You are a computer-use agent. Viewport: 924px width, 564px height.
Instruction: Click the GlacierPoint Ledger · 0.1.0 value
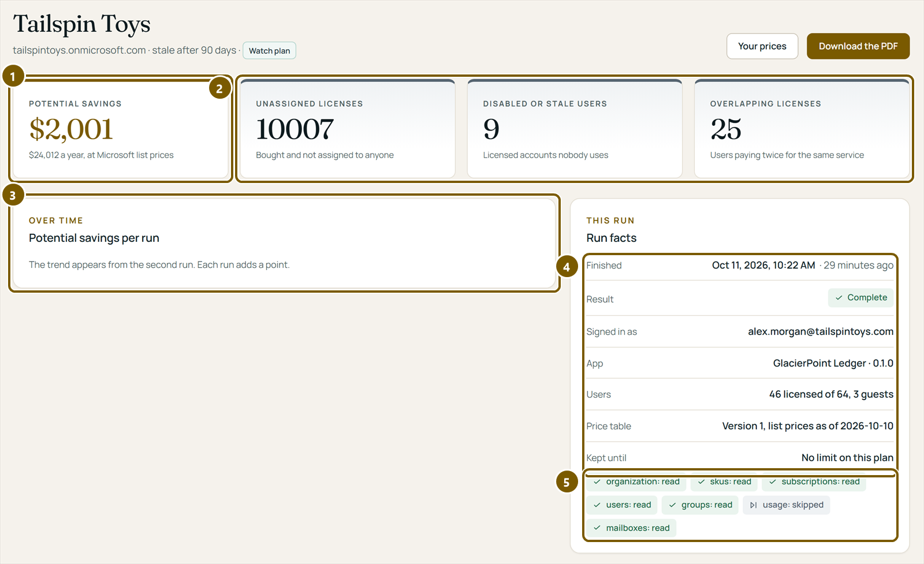(x=833, y=364)
